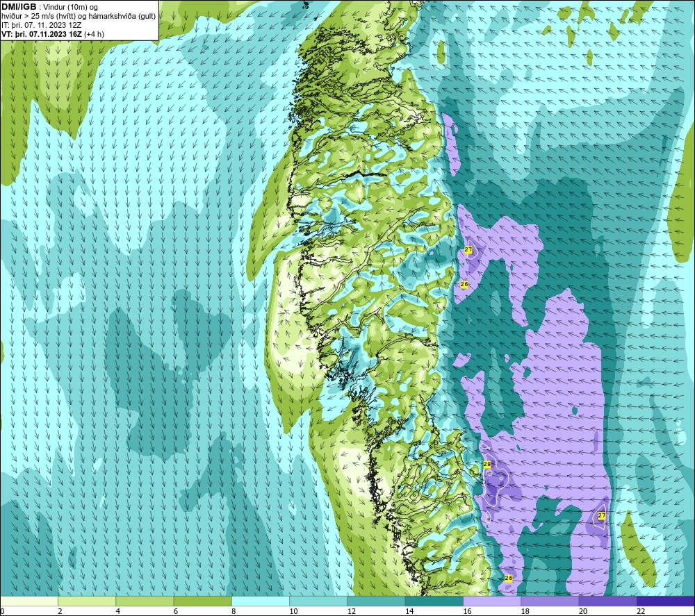Viewport: 695px width, 616px height.
Task: Click the "(+4 h)" forecast offset text
Action: coord(94,34)
